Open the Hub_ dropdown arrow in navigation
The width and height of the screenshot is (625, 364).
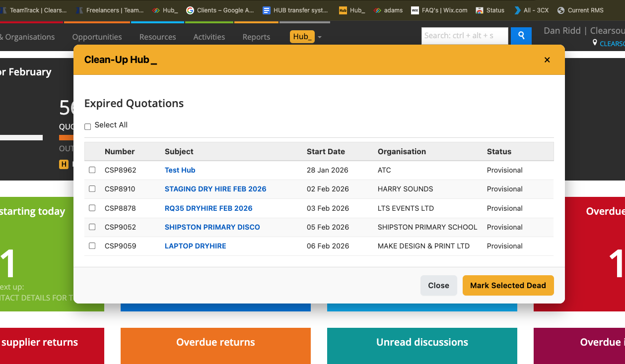319,37
